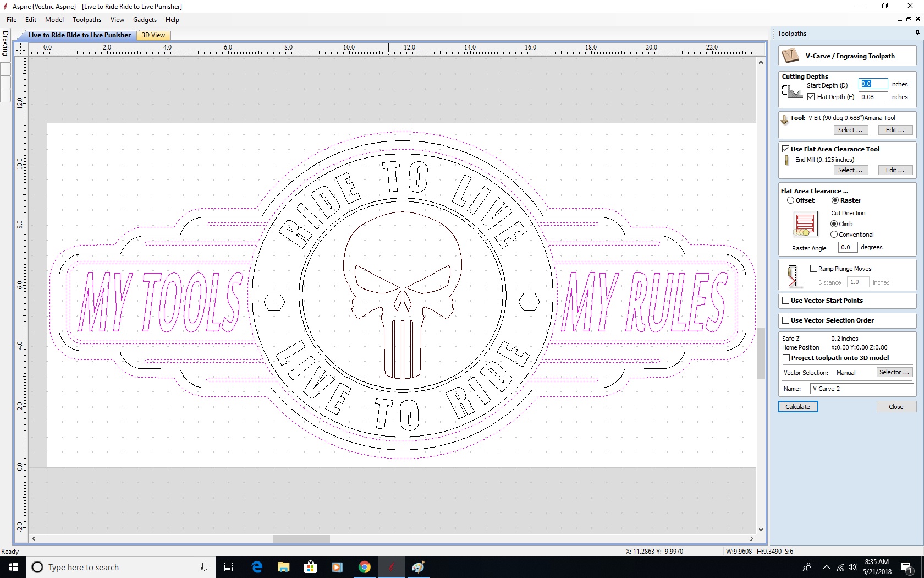Click the volume icon in system tray

[853, 568]
